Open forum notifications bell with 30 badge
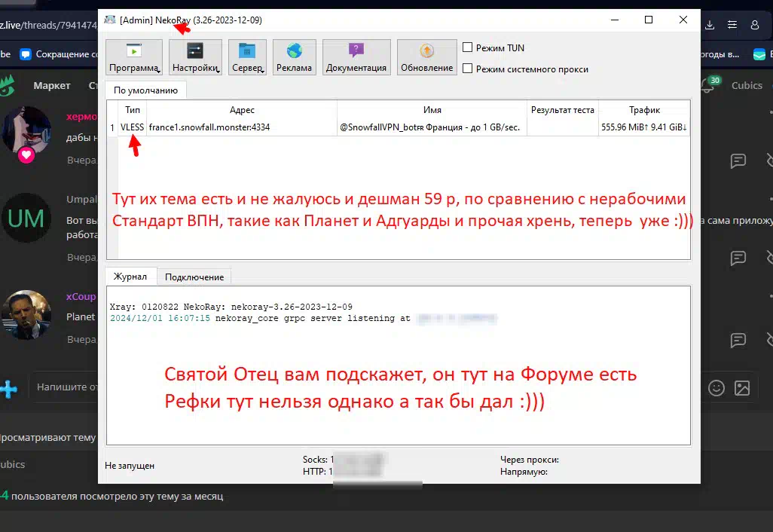The width and height of the screenshot is (773, 532). pos(709,85)
